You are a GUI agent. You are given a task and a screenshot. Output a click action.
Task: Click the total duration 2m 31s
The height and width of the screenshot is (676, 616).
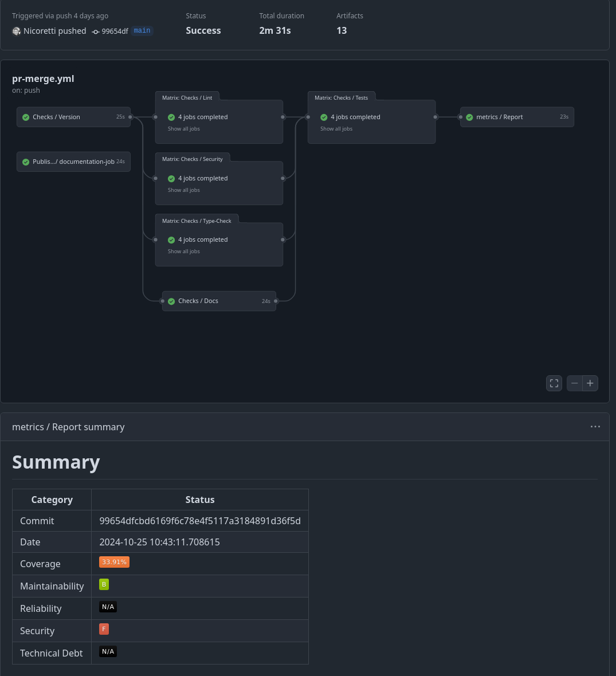[x=275, y=30]
